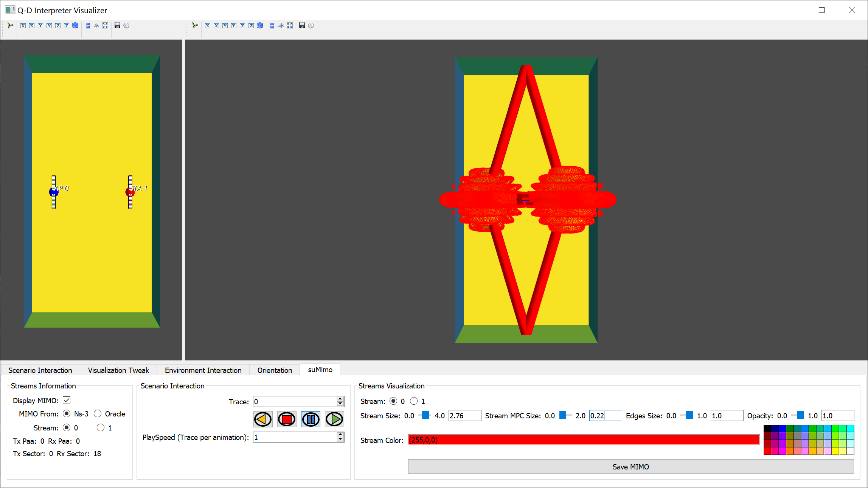Click the Edges Size input field
Viewport: 868px width, 488px height.
point(726,415)
